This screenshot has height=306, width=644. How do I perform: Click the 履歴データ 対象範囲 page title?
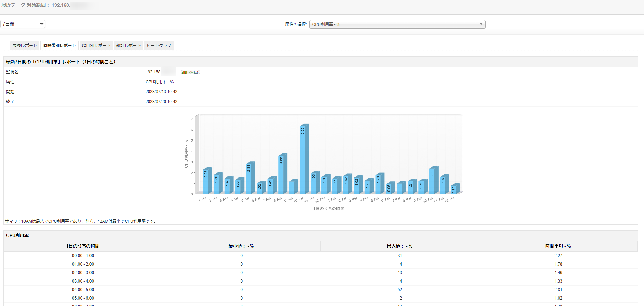(36, 5)
